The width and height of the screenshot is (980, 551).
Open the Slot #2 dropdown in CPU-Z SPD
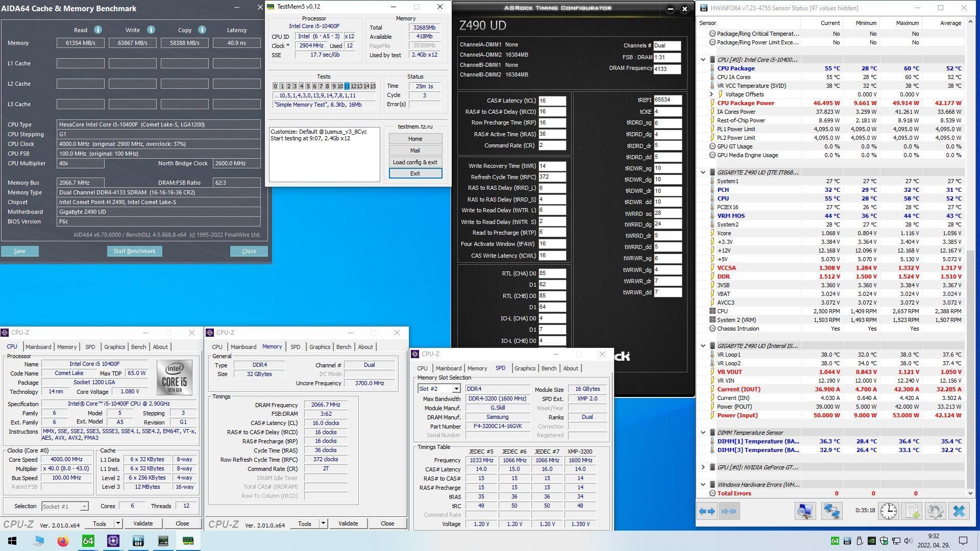(456, 389)
